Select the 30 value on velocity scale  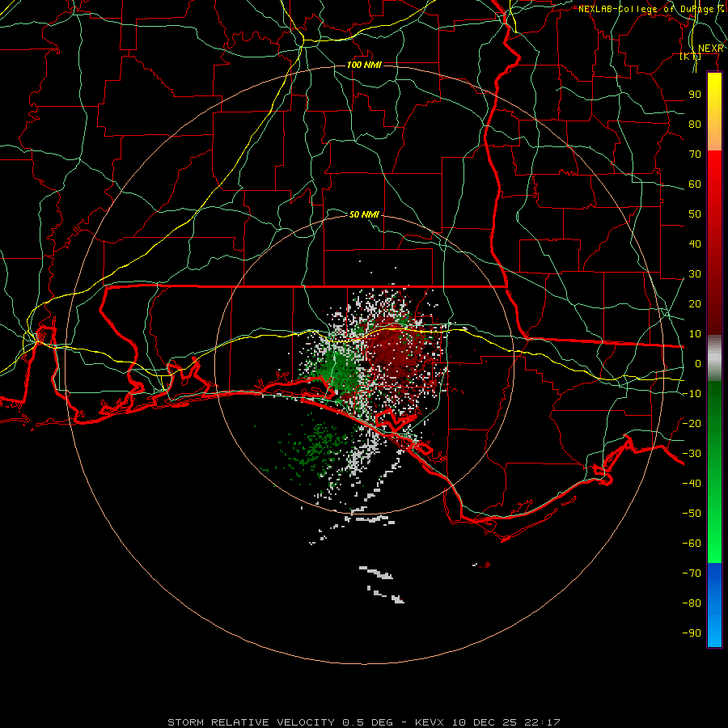click(695, 274)
